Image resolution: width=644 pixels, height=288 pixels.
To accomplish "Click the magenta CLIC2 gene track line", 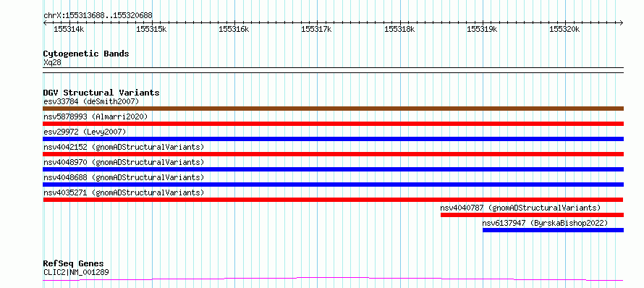I will click(x=333, y=279).
